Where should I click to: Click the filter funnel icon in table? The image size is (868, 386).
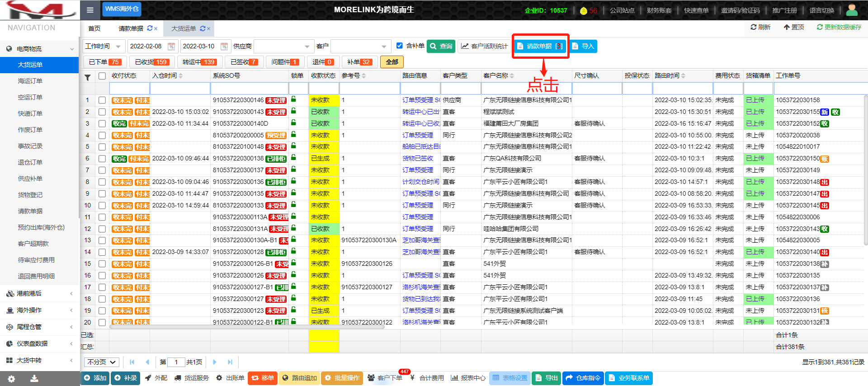88,77
